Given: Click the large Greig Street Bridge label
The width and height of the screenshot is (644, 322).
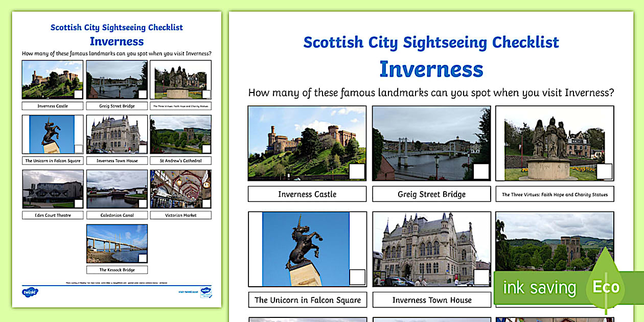Looking at the screenshot, I should [x=431, y=194].
